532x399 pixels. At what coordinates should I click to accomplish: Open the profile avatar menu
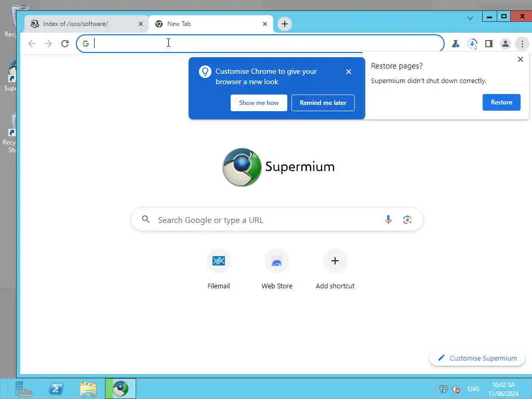505,44
